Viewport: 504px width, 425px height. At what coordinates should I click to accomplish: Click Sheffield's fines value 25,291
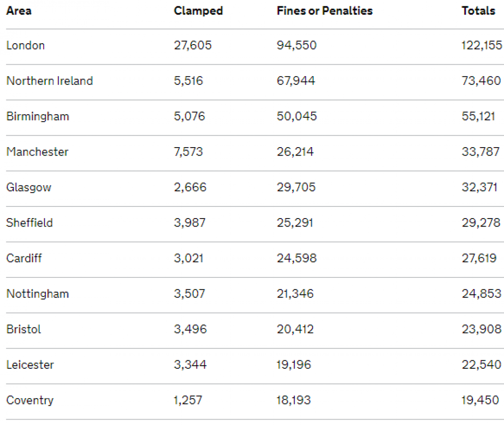pos(295,223)
